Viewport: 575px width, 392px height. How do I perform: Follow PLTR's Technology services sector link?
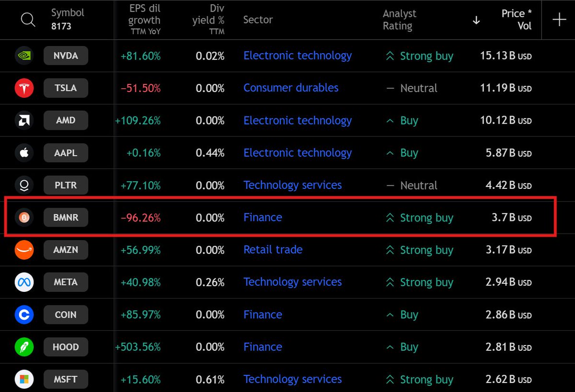click(293, 185)
